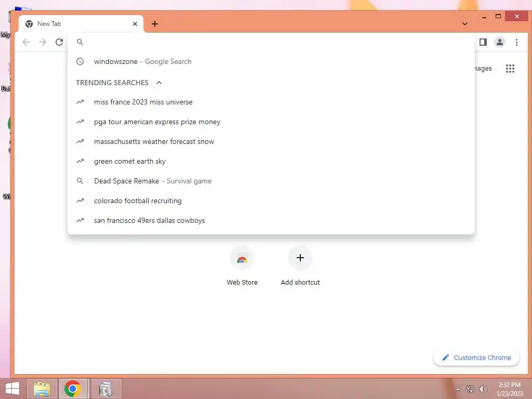This screenshot has height=399, width=532.
Task: Select windowszone Google Search history suggestion
Action: coord(271,61)
